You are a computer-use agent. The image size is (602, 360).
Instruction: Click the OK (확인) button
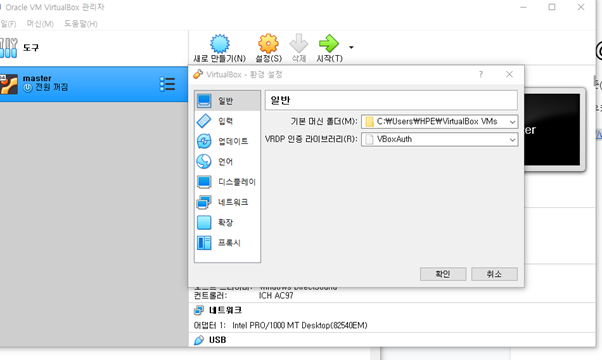443,274
